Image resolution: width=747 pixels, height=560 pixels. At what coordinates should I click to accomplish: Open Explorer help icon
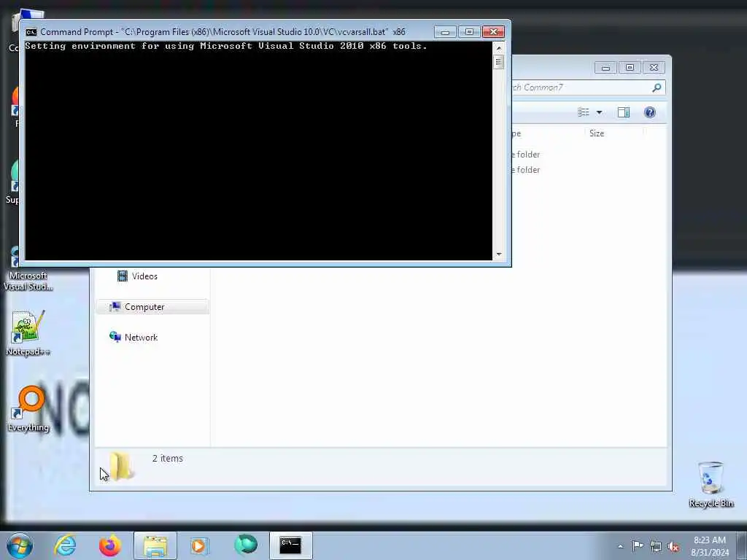pyautogui.click(x=650, y=112)
